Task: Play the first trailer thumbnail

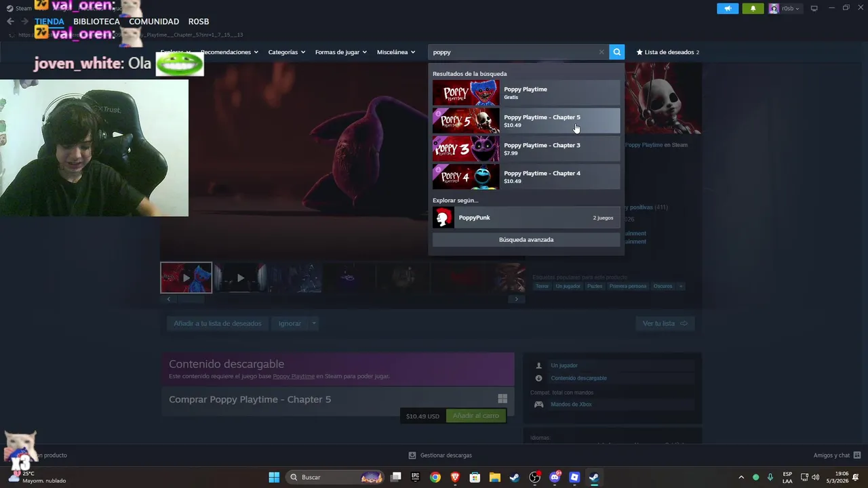Action: point(186,278)
